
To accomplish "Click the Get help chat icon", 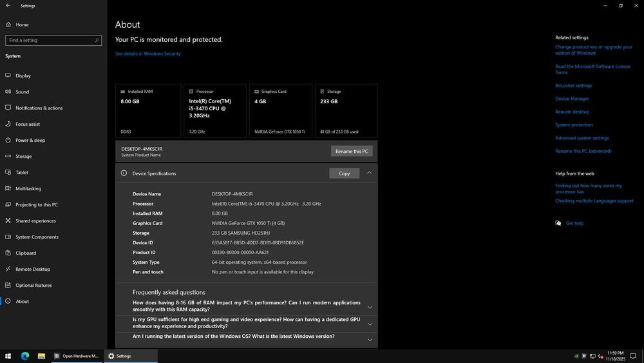I will [558, 223].
